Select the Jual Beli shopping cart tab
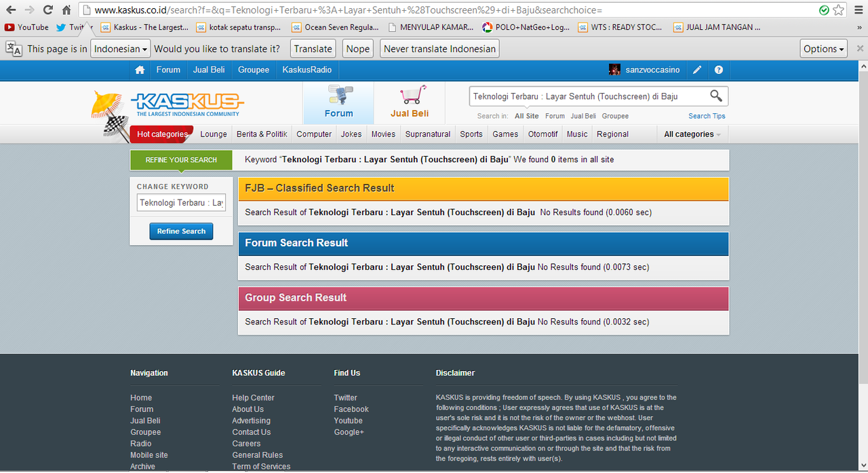This screenshot has width=868, height=473. pyautogui.click(x=410, y=103)
